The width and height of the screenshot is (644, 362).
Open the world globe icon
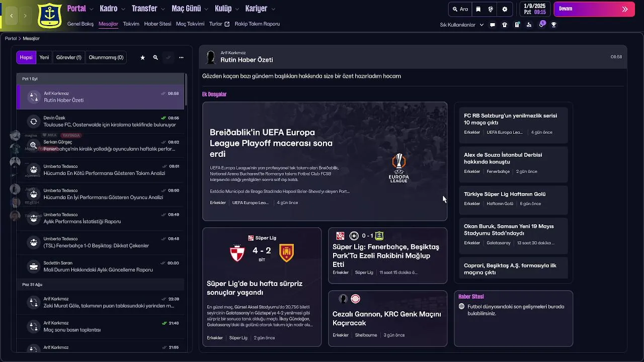click(491, 9)
